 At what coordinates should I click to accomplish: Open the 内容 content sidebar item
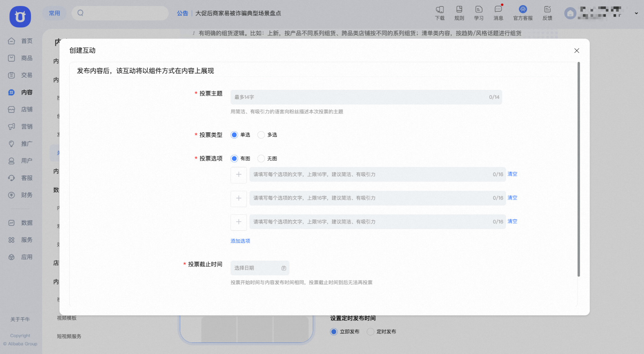[x=21, y=92]
